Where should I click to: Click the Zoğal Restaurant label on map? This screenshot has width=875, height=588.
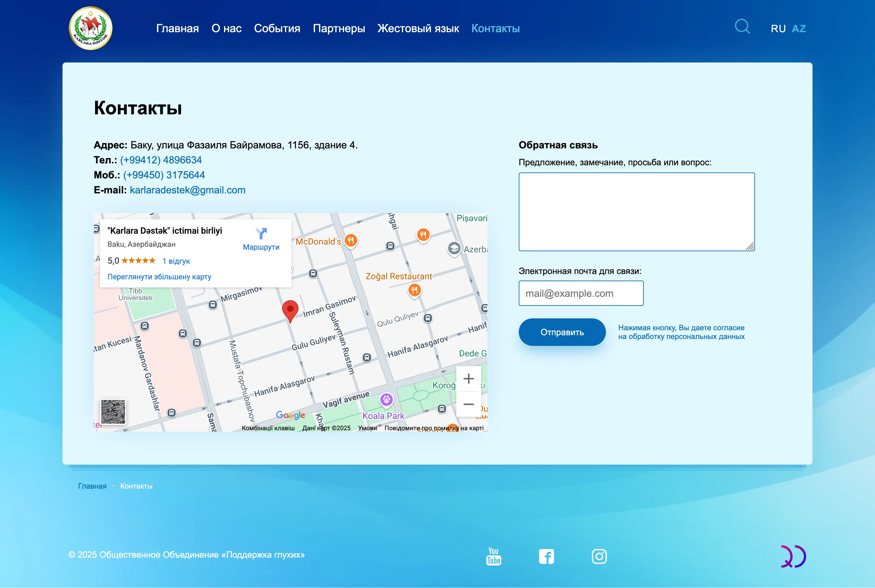[399, 276]
